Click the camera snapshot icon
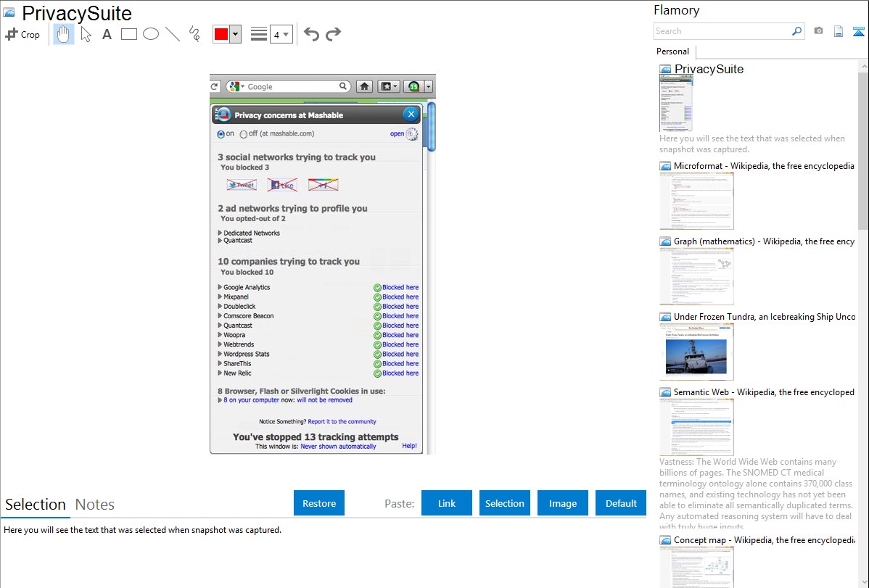The height and width of the screenshot is (588, 869). pyautogui.click(x=818, y=31)
